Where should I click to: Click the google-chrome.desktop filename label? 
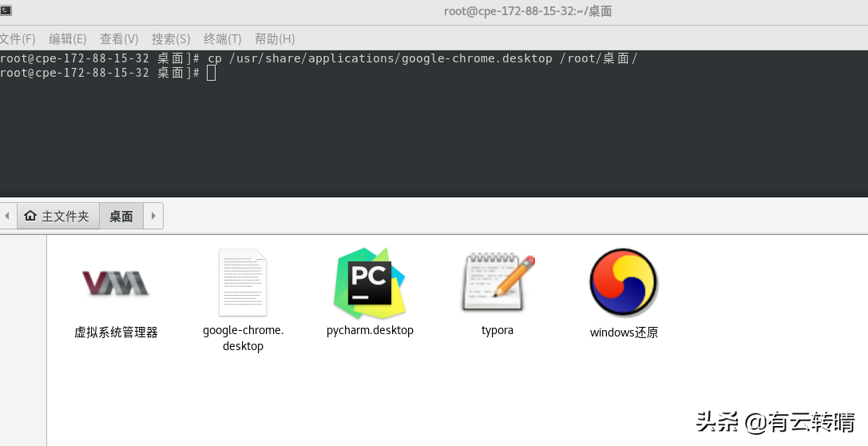point(243,338)
